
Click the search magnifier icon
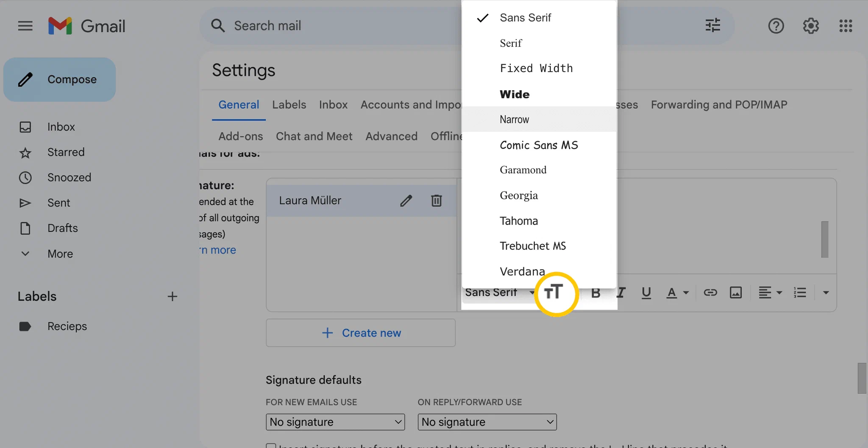point(218,25)
